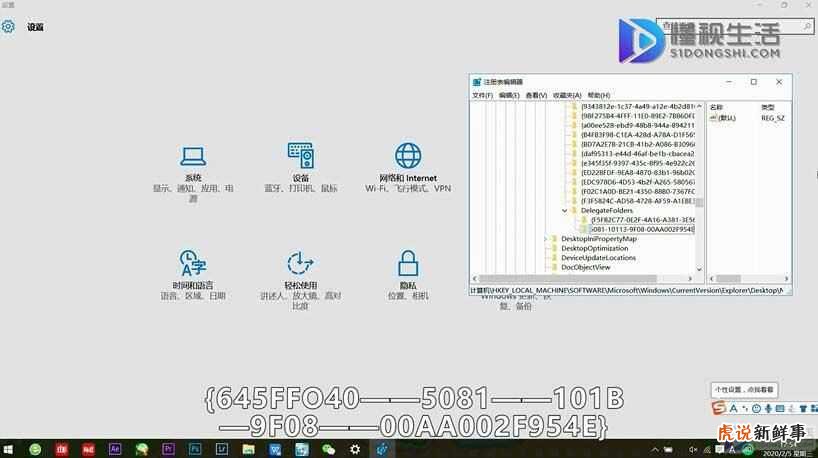Open File Explorer from the taskbar

point(248,449)
